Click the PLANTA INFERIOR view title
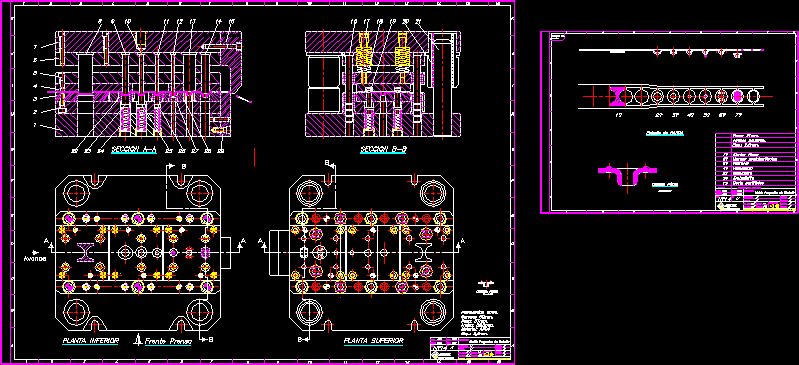The image size is (799, 365). [x=91, y=341]
